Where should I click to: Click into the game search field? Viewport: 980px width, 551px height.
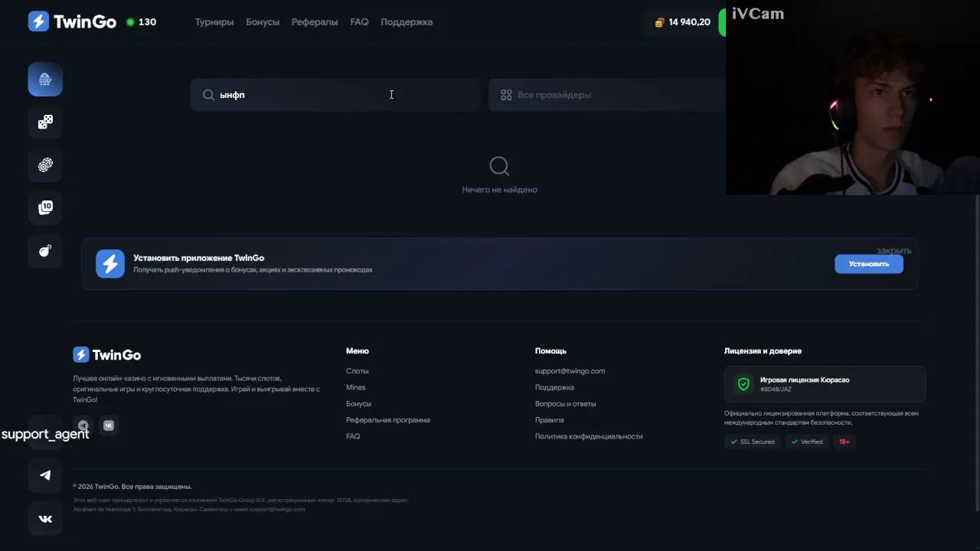click(x=335, y=95)
